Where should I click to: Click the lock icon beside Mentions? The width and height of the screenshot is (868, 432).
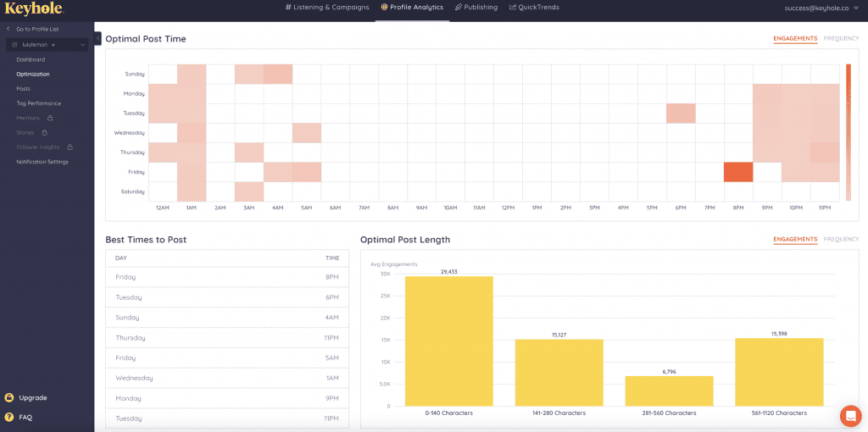(50, 118)
